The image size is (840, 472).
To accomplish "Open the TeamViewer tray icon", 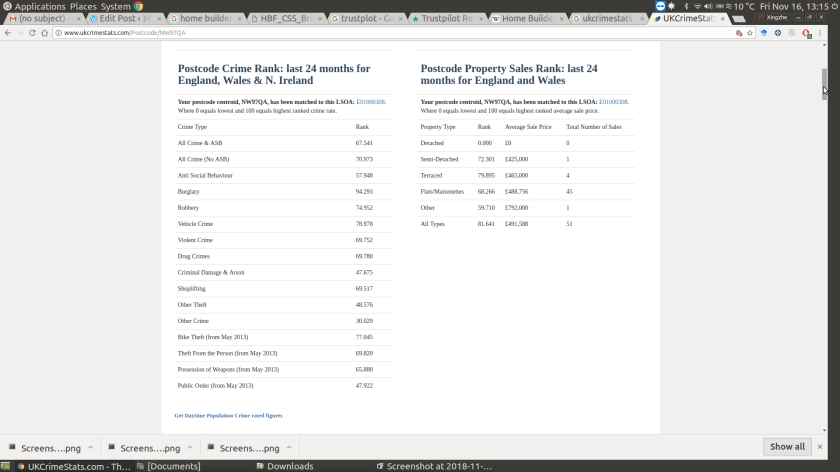I will point(660,6).
